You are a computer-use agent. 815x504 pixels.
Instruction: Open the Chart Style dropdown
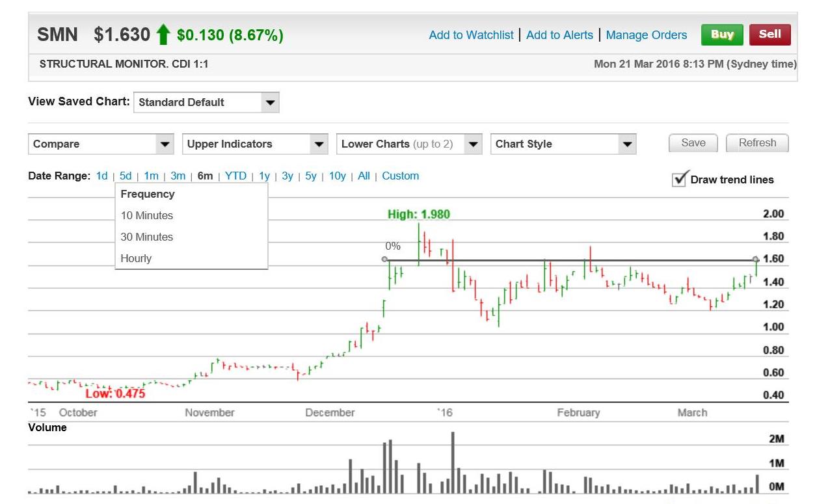(x=563, y=144)
